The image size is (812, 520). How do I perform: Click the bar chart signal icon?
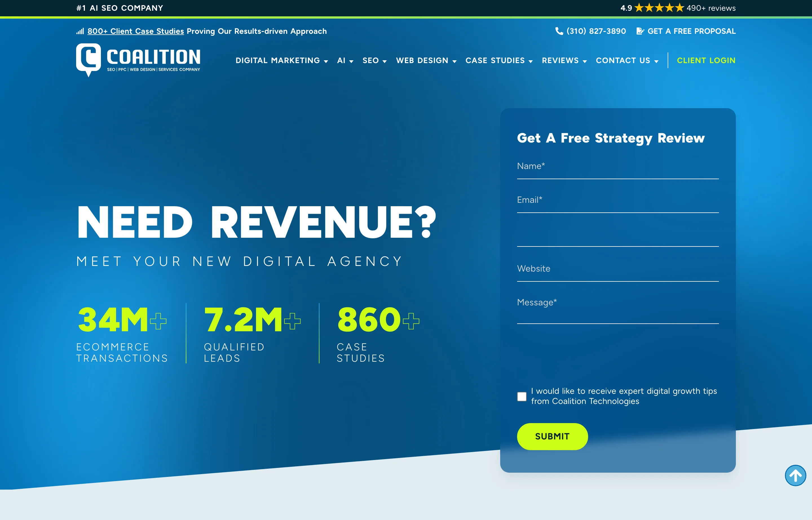(x=80, y=31)
